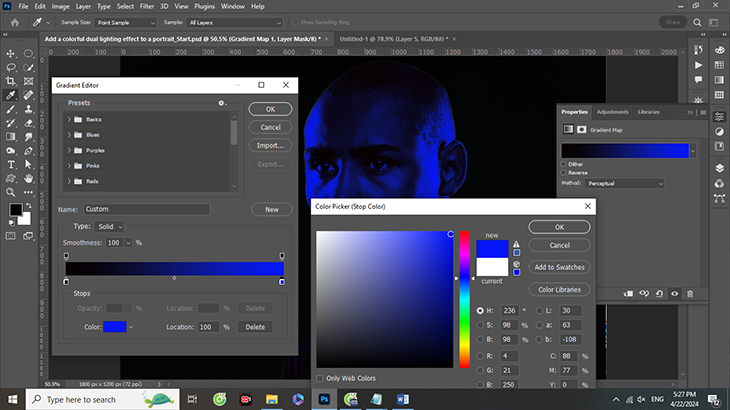Check the Dither option
Image resolution: width=730 pixels, height=410 pixels.
[x=565, y=164]
